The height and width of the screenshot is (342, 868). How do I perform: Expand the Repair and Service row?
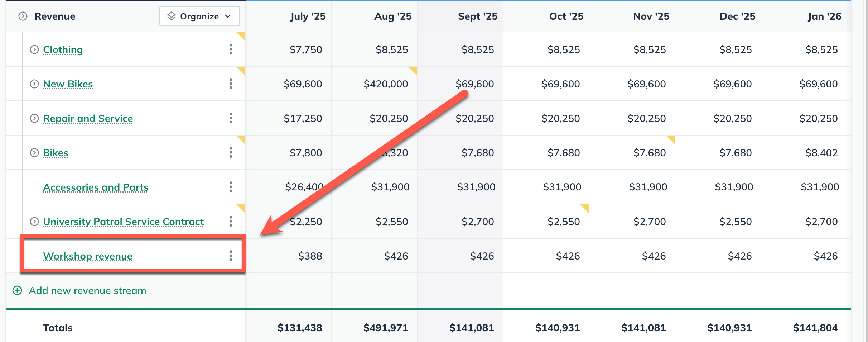(34, 118)
